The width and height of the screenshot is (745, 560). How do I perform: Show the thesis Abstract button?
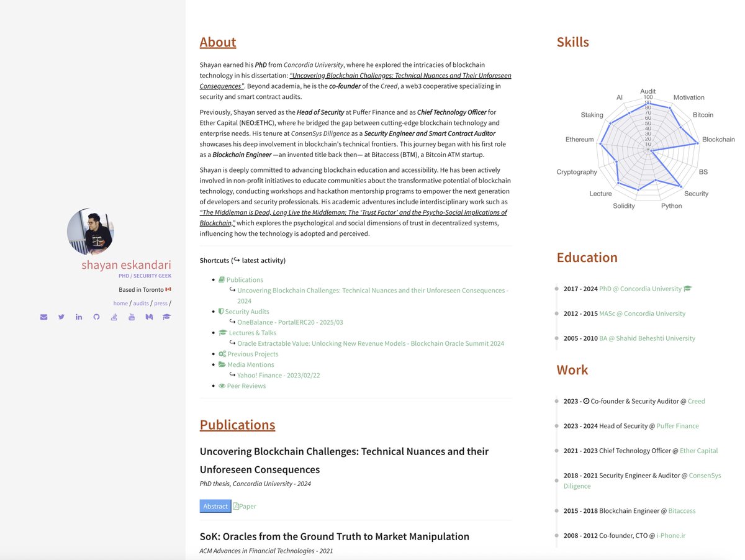tap(215, 506)
